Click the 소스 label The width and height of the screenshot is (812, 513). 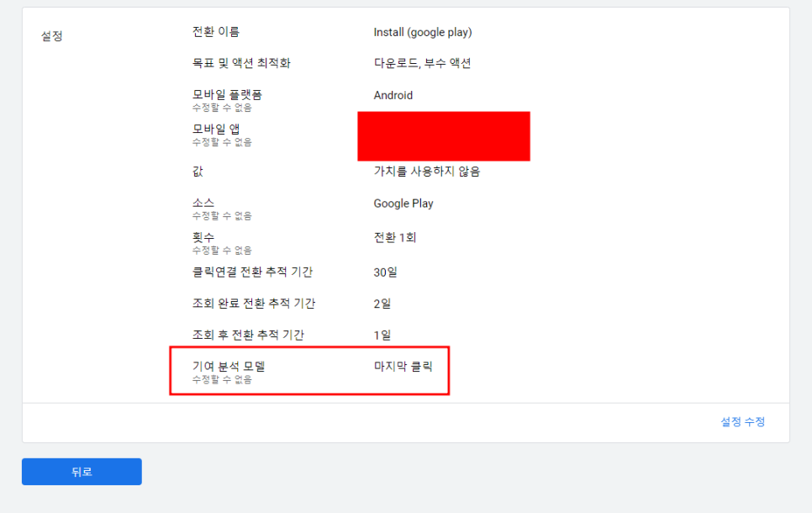pos(203,203)
